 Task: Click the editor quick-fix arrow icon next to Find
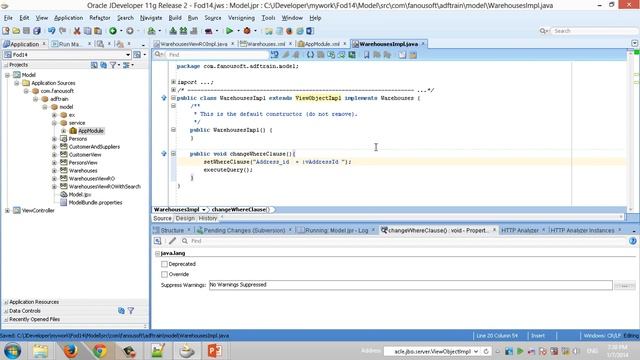tap(274, 55)
